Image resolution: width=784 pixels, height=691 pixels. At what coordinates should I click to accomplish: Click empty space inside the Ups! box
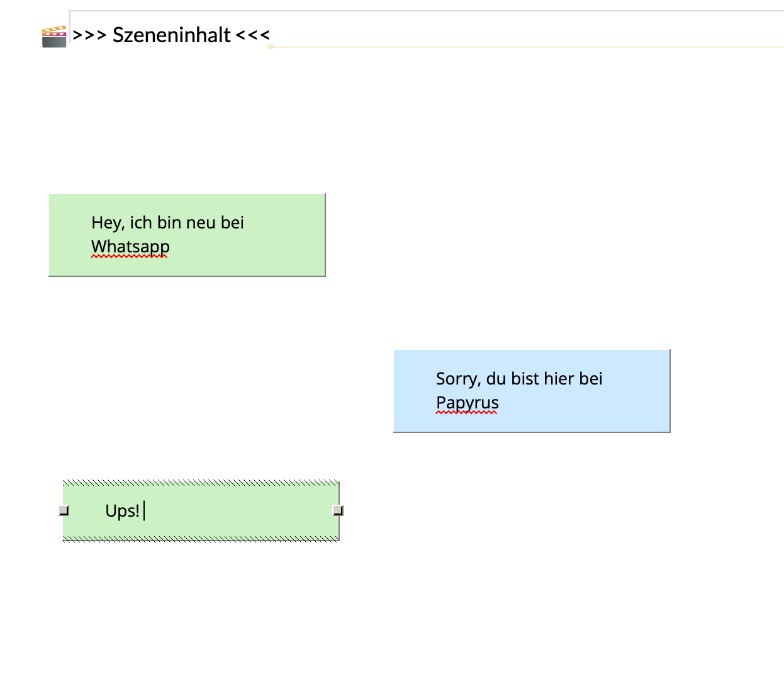(x=252, y=511)
